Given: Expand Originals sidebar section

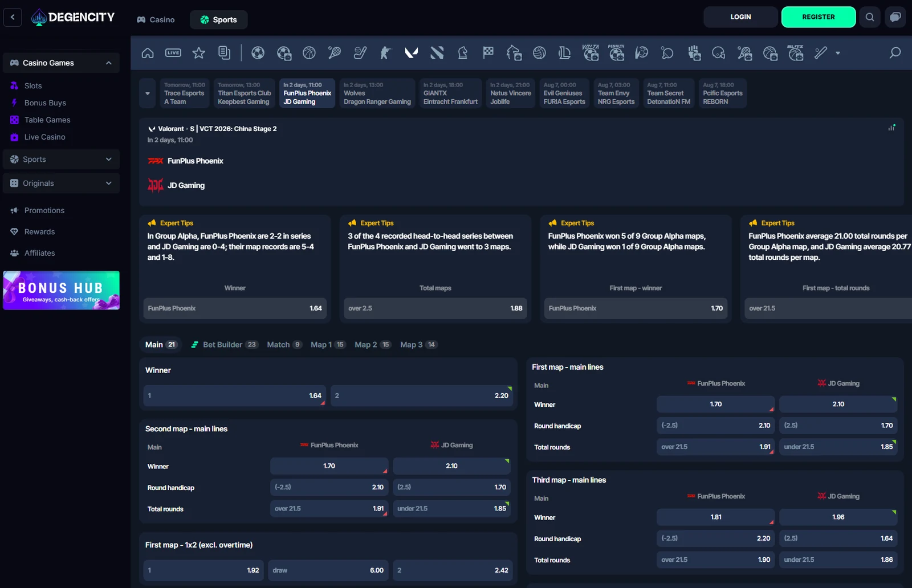Looking at the screenshot, I should [x=61, y=183].
